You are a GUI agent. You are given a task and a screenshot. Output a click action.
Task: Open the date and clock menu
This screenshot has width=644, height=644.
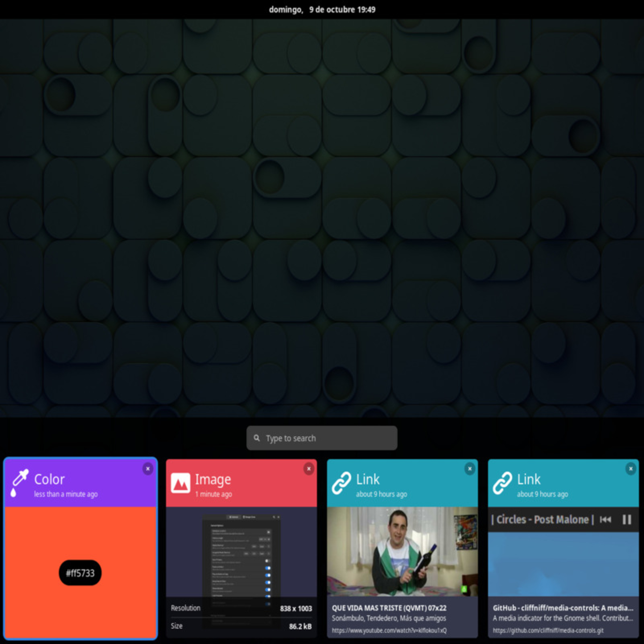click(x=322, y=10)
